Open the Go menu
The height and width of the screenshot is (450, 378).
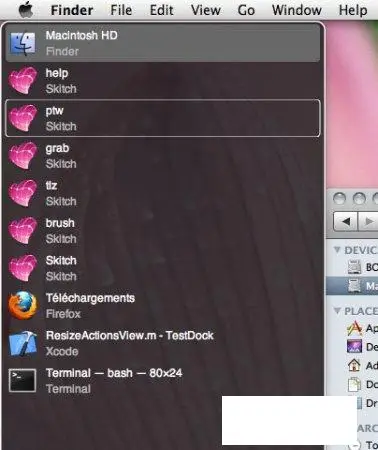(x=246, y=10)
